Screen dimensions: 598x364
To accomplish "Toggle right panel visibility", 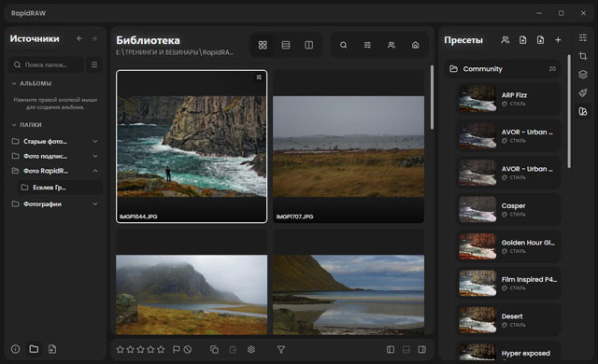I will click(x=422, y=349).
